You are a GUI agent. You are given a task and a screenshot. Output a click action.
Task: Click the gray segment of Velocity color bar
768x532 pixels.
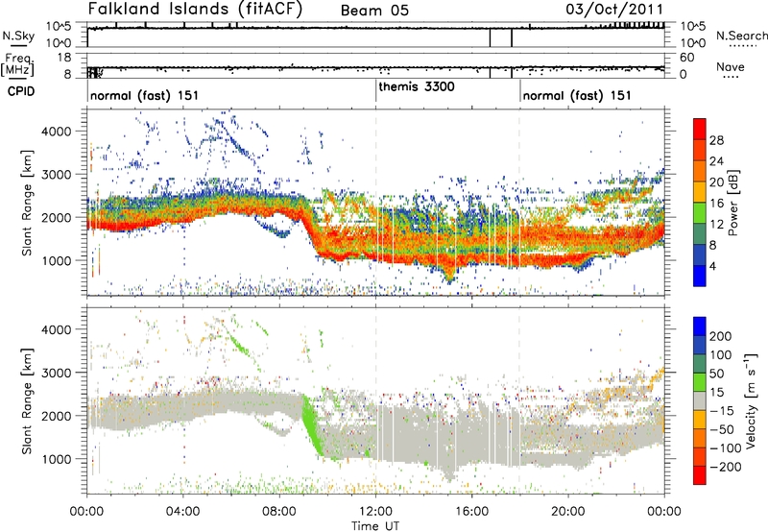(700, 401)
